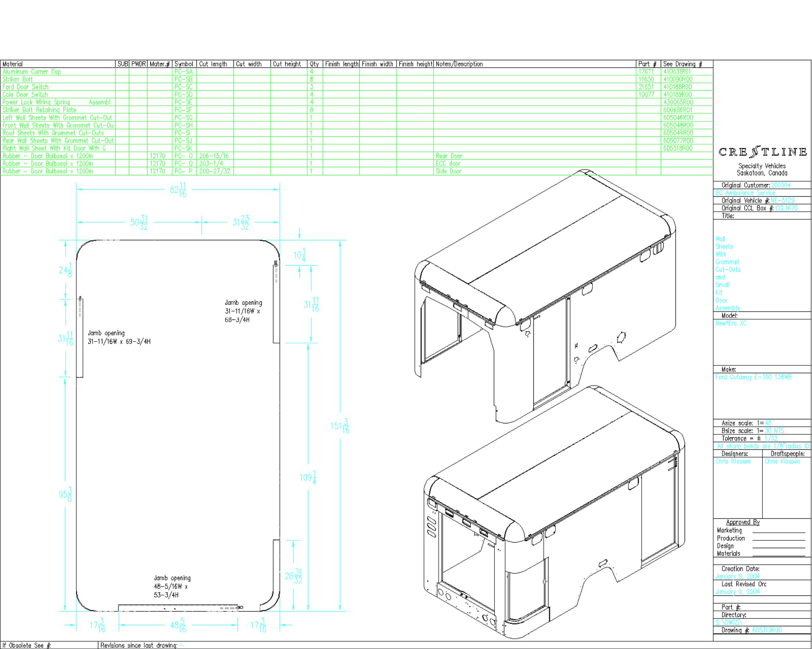Select the Aluminum Corner Cap table row
This screenshot has width=812, height=649.
[x=32, y=72]
